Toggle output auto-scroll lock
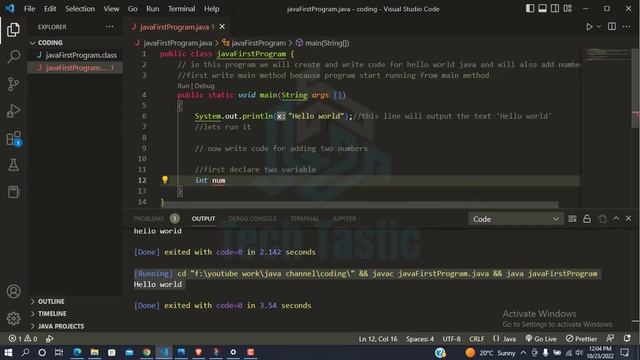 pyautogui.click(x=587, y=219)
